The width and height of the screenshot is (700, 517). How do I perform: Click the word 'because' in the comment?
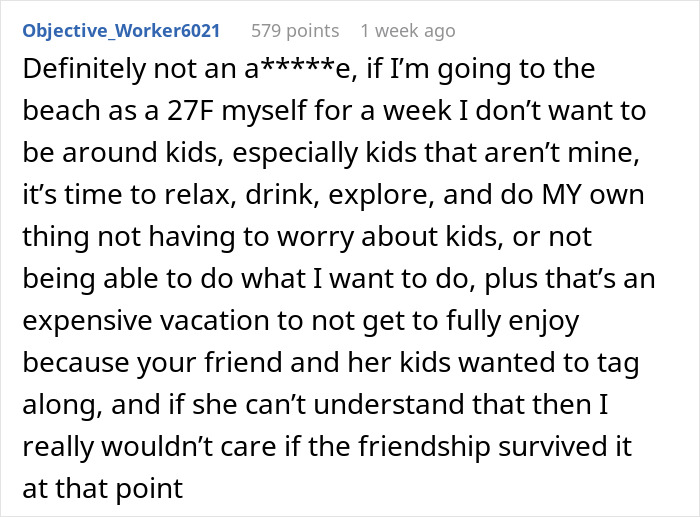[75, 363]
